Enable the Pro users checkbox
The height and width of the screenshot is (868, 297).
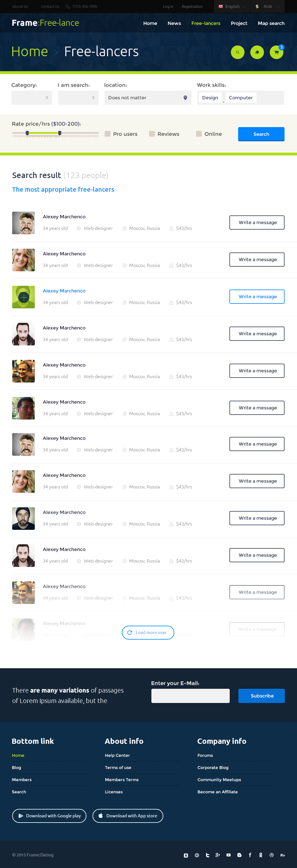coord(108,134)
